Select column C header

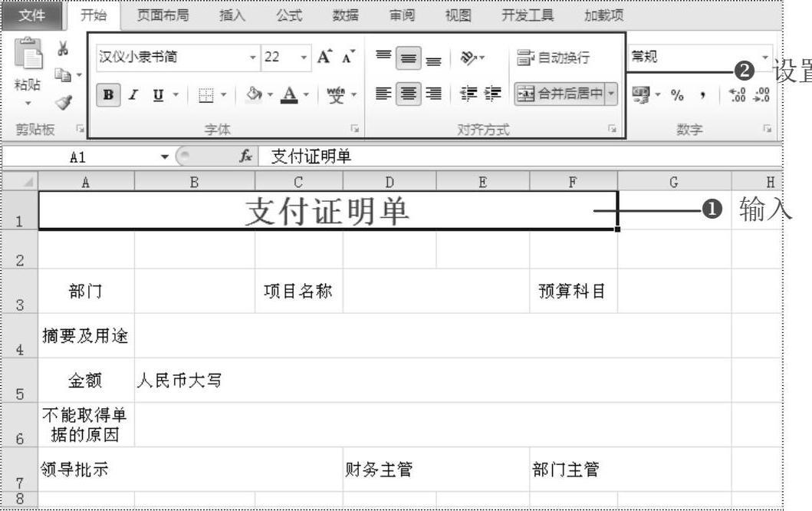click(299, 182)
